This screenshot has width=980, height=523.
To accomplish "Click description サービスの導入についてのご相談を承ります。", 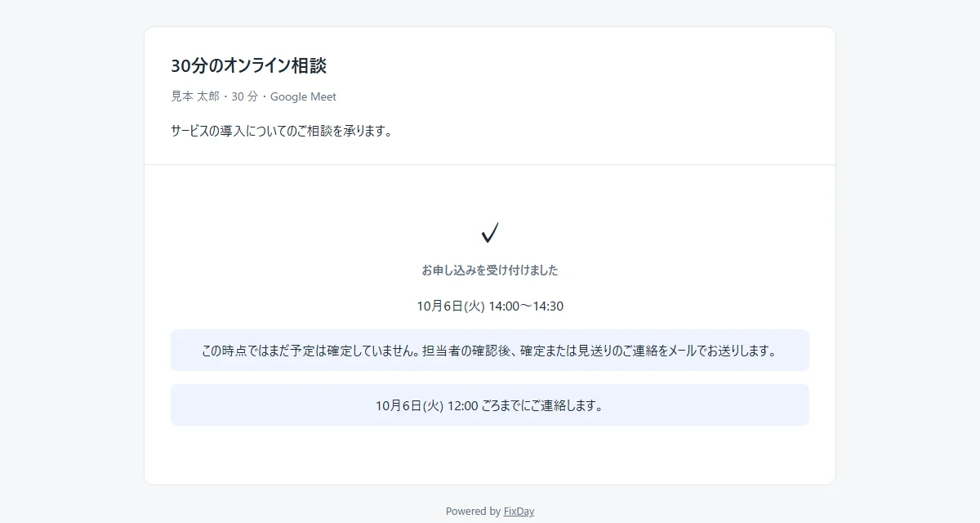I will coord(282,131).
